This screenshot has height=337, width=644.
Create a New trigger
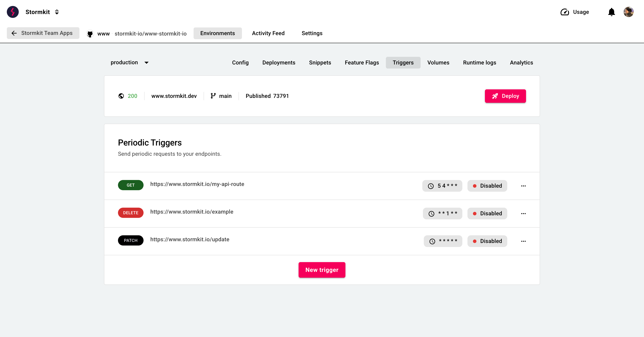pyautogui.click(x=322, y=270)
